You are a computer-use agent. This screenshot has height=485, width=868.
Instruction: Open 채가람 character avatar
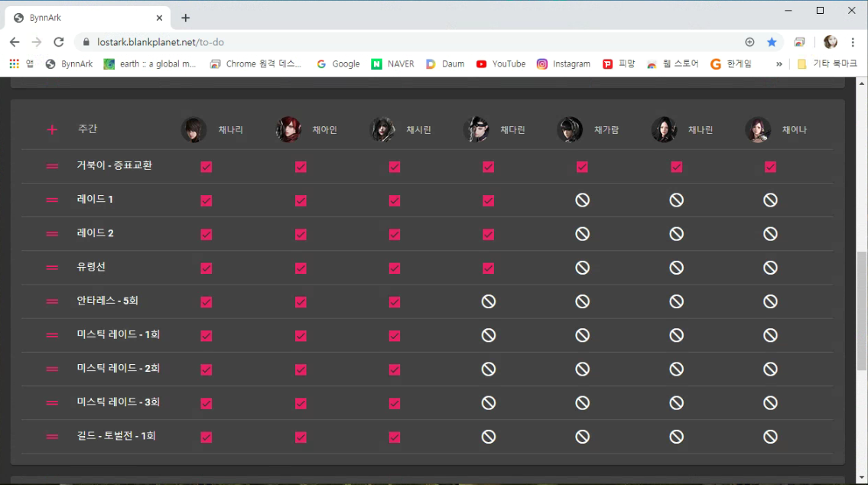point(571,129)
